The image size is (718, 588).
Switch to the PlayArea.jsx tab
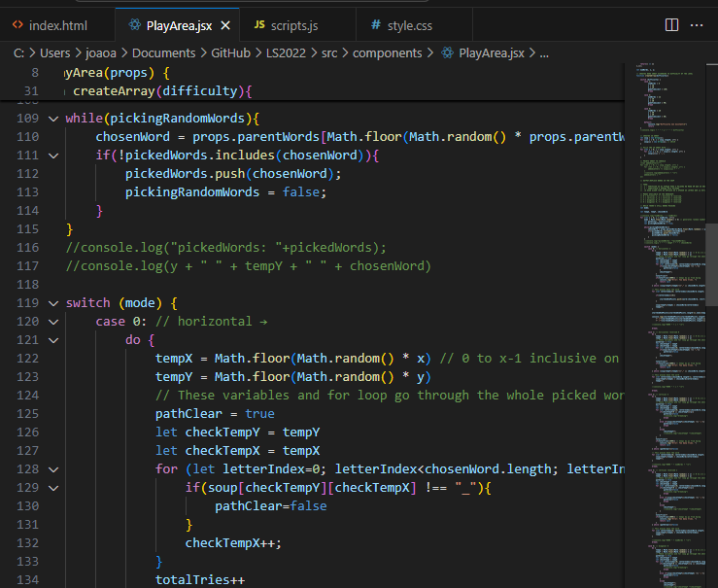[179, 25]
